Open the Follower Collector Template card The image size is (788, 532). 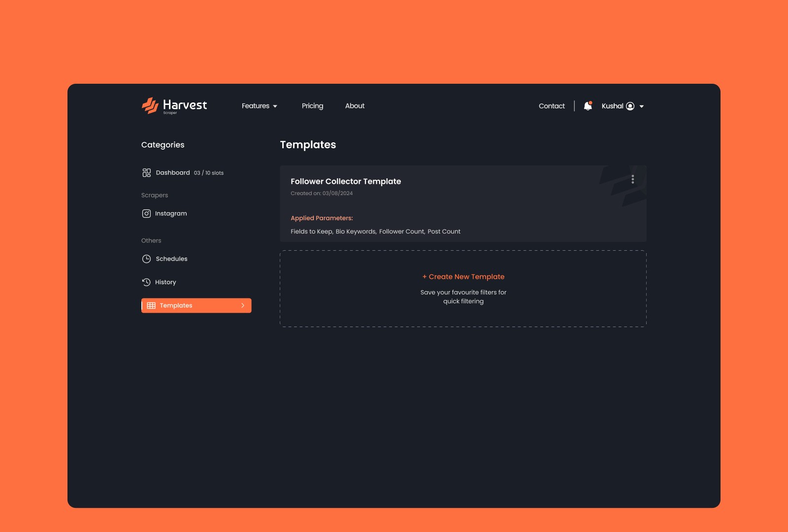463,203
